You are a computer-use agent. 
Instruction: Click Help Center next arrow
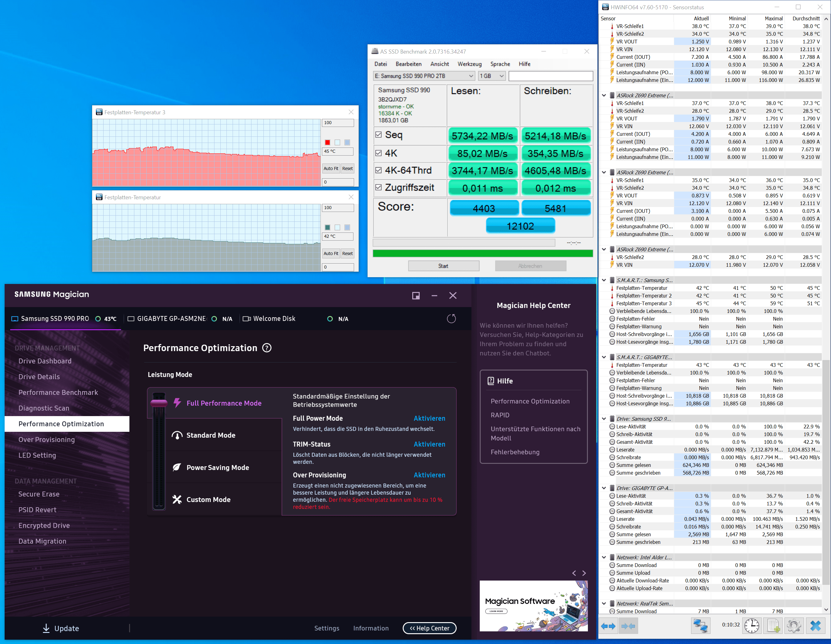pos(584,573)
